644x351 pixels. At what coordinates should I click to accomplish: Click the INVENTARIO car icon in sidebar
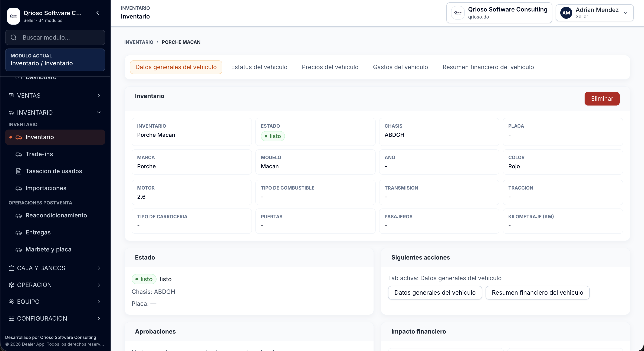(11, 113)
